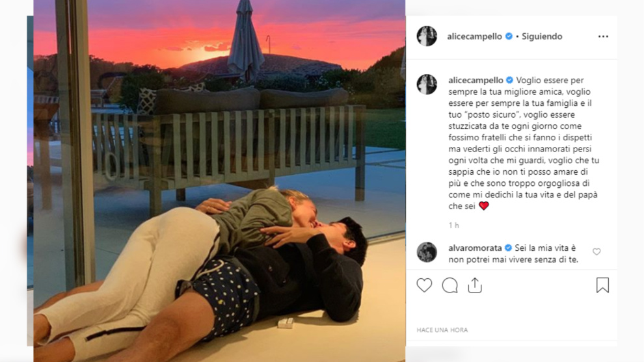Viewport: 644px width, 362px height.
Task: Open comments via the speech bubble icon
Action: click(449, 285)
